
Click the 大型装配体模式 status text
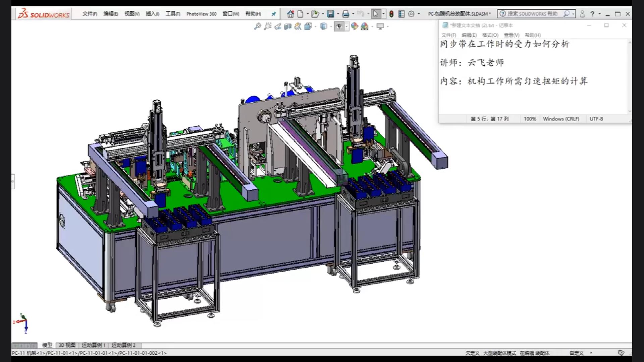point(499,353)
